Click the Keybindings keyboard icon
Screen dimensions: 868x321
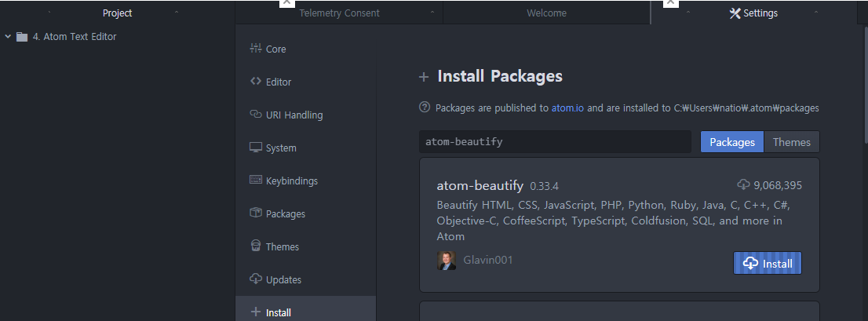pos(255,180)
